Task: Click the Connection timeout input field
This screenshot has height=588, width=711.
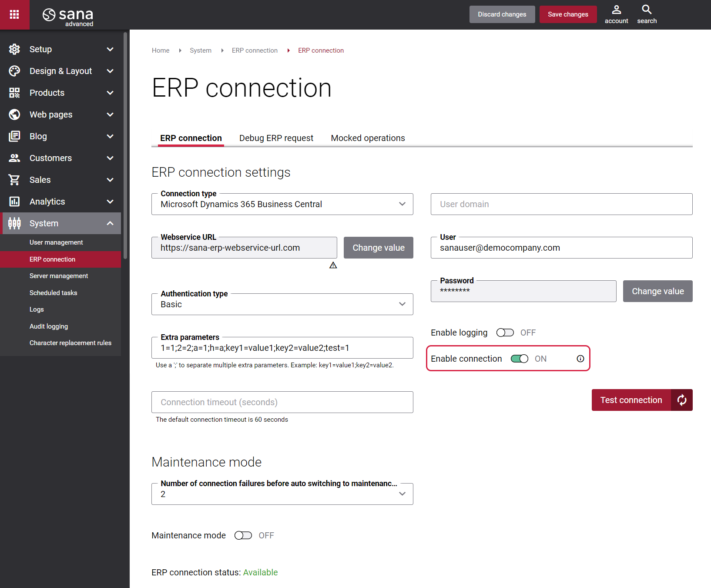Action: click(x=282, y=402)
